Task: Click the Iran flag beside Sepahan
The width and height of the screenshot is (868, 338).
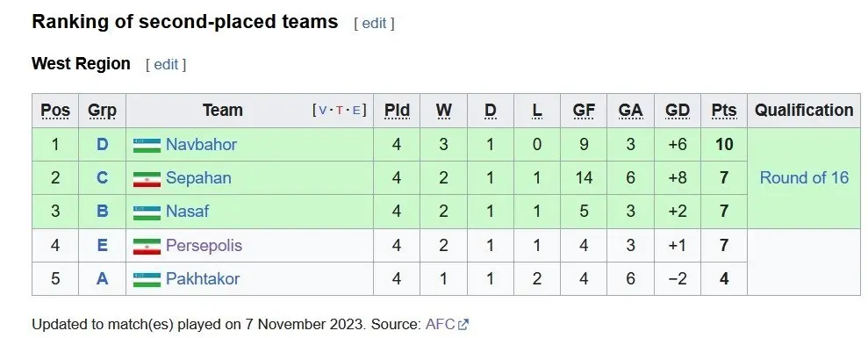Action: pos(147,179)
